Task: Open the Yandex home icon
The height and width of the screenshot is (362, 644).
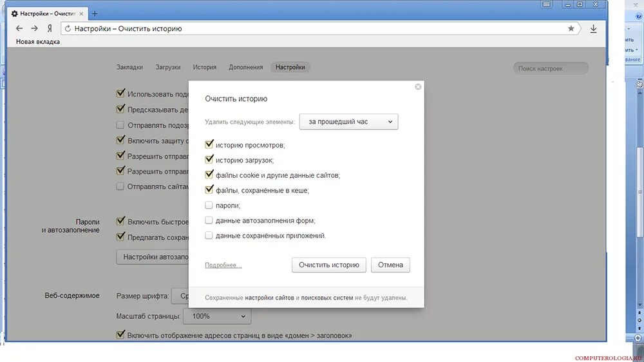Action: click(50, 28)
